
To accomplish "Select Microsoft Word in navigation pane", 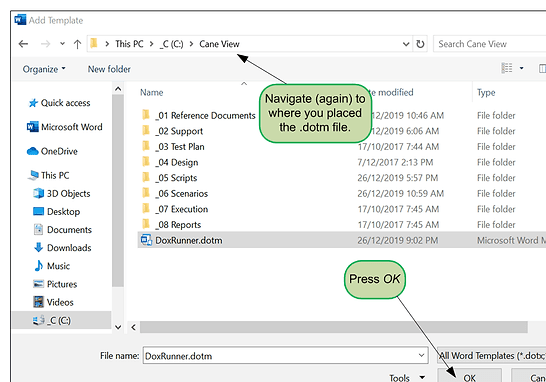I will click(71, 127).
